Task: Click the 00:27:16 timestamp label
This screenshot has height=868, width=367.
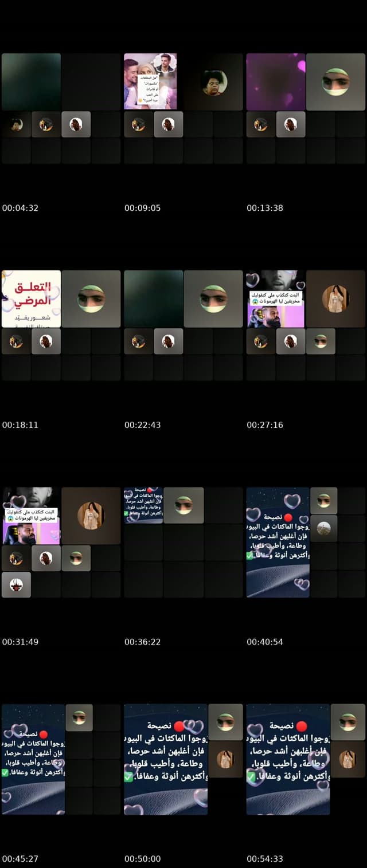Action: point(265,425)
